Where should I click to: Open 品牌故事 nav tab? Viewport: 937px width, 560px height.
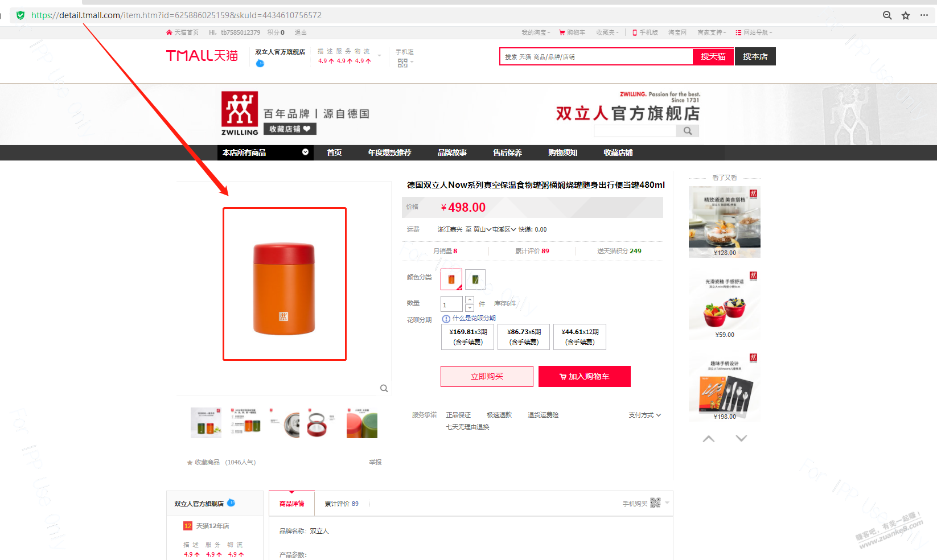pos(452,153)
